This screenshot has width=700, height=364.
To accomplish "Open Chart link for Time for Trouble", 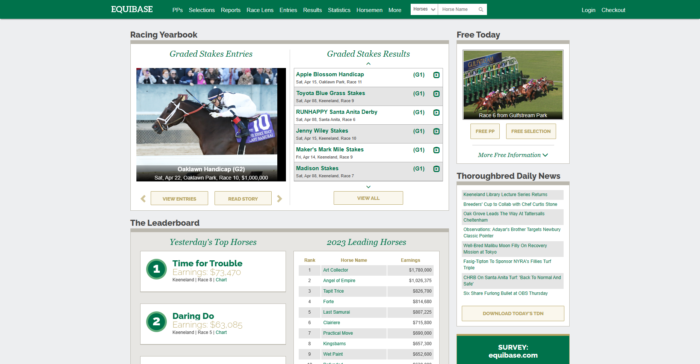I will pos(221,280).
